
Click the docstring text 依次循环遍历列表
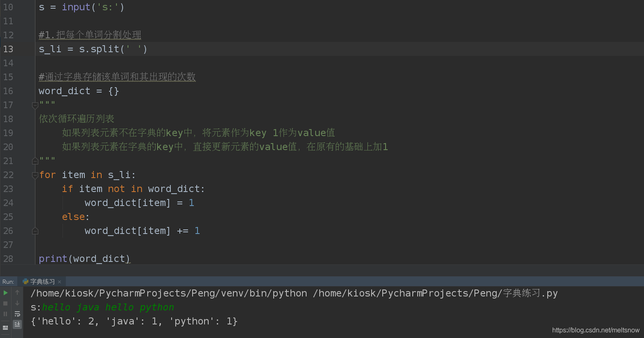coord(77,119)
